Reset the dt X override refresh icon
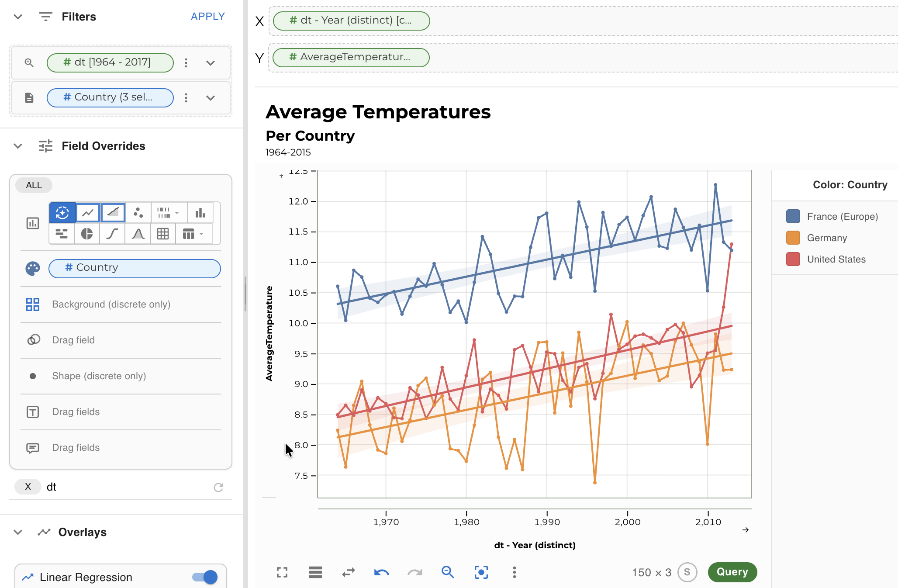The height and width of the screenshot is (588, 898). pyautogui.click(x=218, y=487)
